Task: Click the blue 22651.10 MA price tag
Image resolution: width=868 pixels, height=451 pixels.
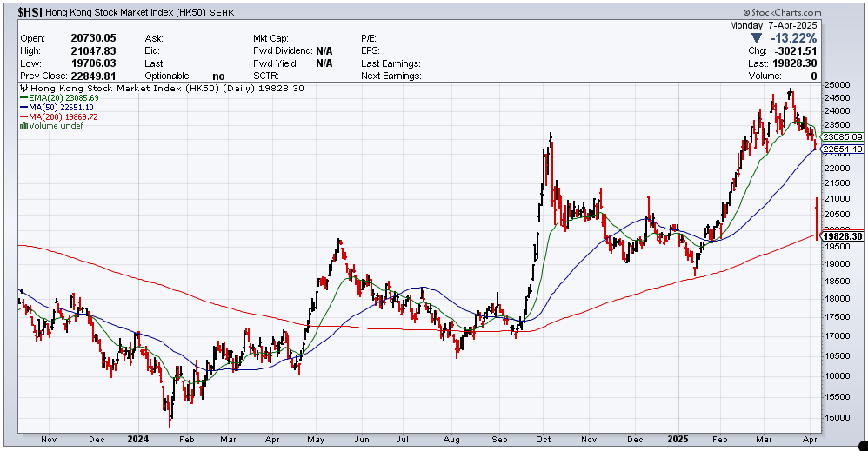Action: tap(841, 149)
